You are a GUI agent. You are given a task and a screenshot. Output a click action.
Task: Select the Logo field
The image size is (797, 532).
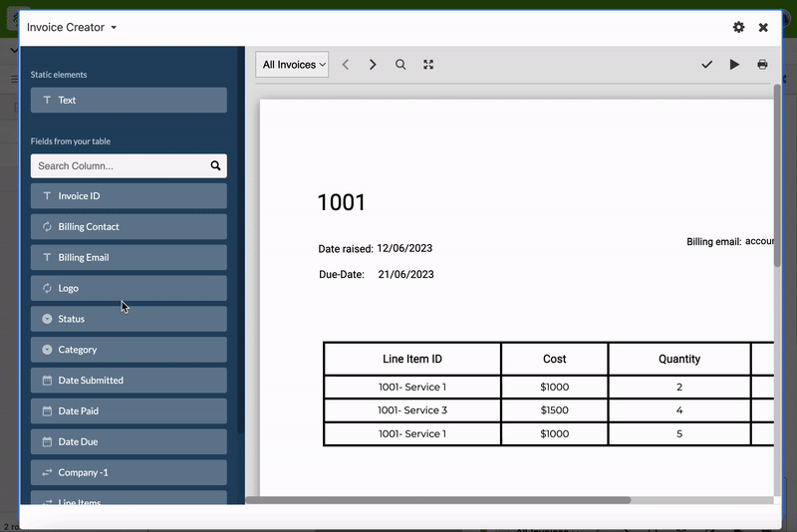(129, 288)
